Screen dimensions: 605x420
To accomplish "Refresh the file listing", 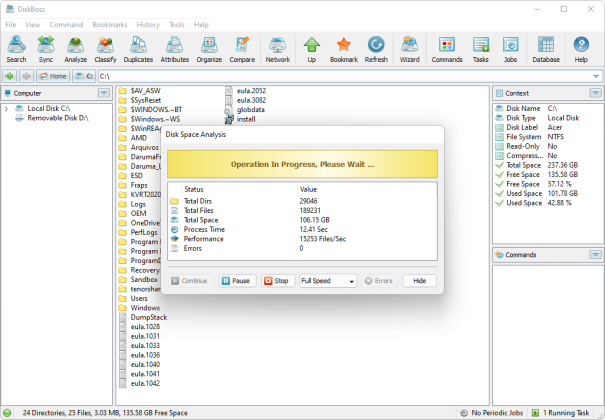I will click(376, 49).
